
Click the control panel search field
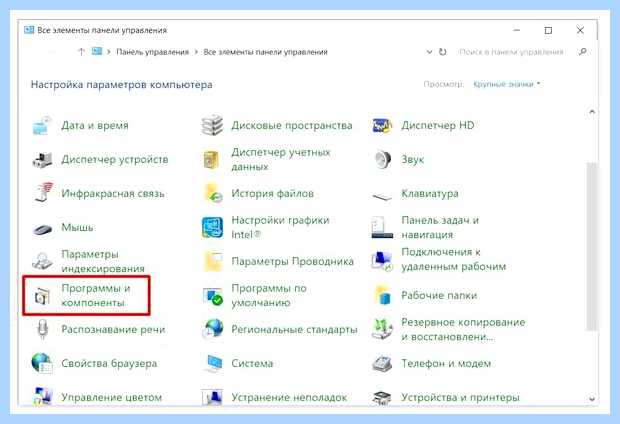(512, 52)
